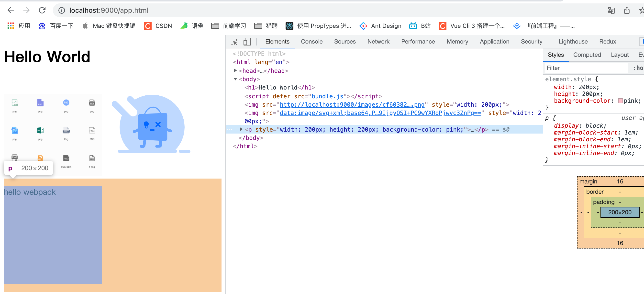Toggle the device toolbar icon
The image size is (644, 294).
click(x=247, y=42)
